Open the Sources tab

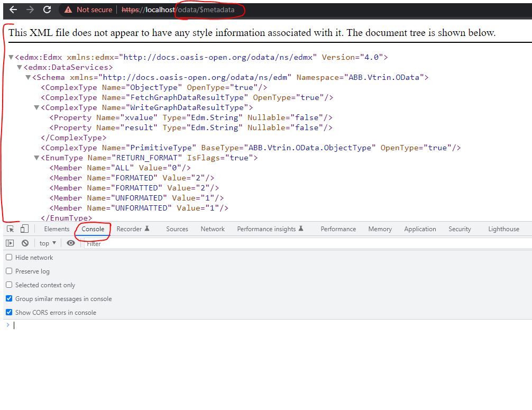(177, 229)
